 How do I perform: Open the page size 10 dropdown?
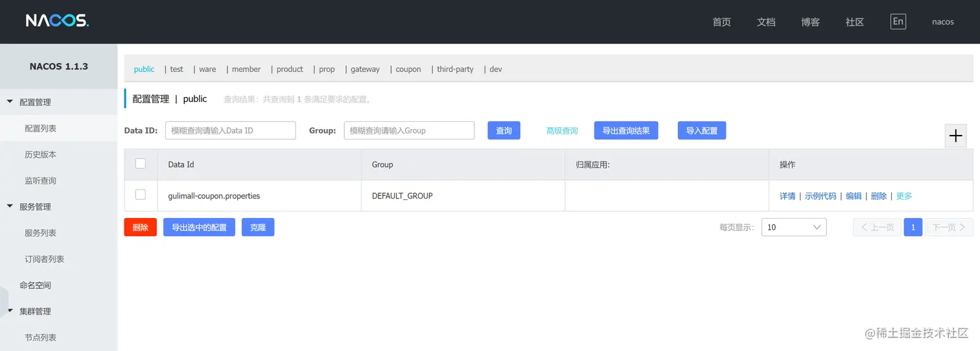click(793, 227)
